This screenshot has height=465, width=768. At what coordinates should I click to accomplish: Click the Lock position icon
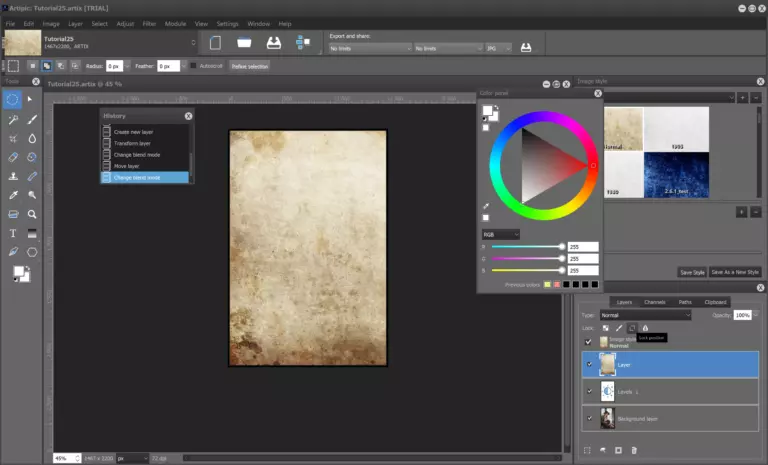(632, 328)
